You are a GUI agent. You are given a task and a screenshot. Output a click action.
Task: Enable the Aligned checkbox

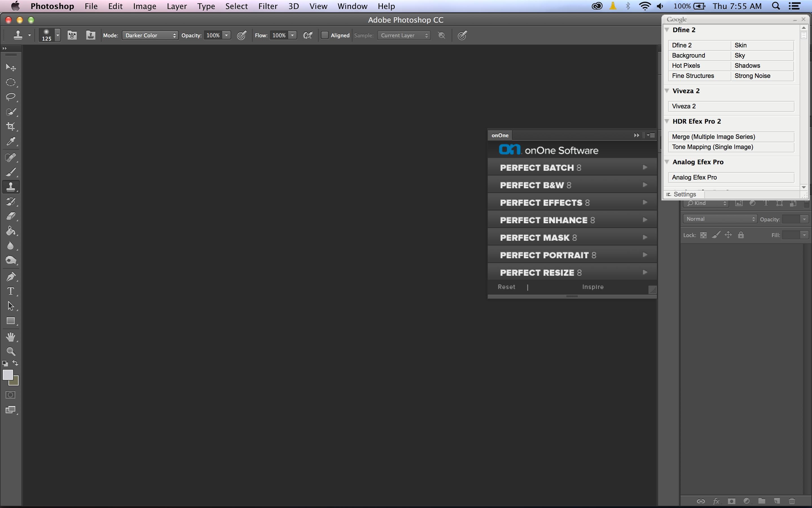(x=324, y=35)
